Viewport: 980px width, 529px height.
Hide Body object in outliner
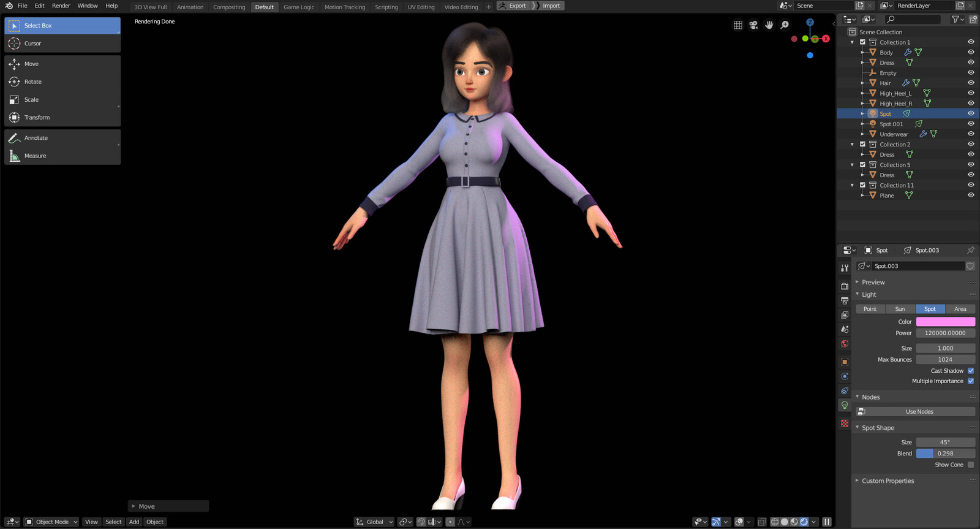coord(971,53)
